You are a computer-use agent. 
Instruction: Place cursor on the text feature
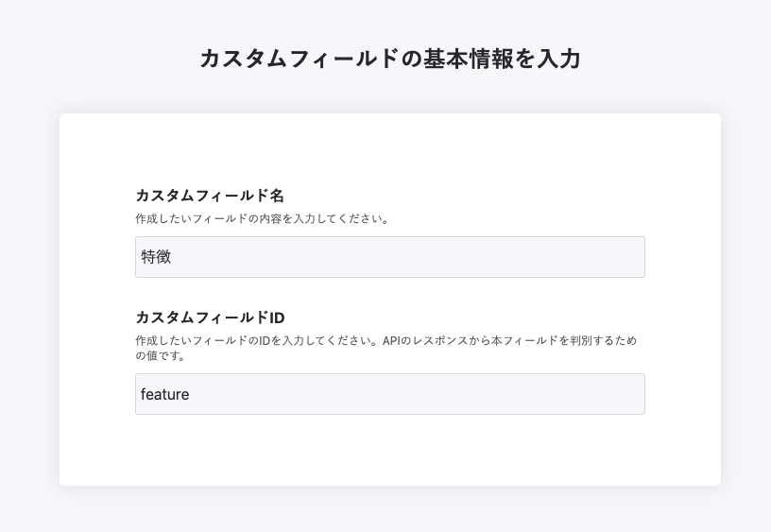click(x=165, y=394)
